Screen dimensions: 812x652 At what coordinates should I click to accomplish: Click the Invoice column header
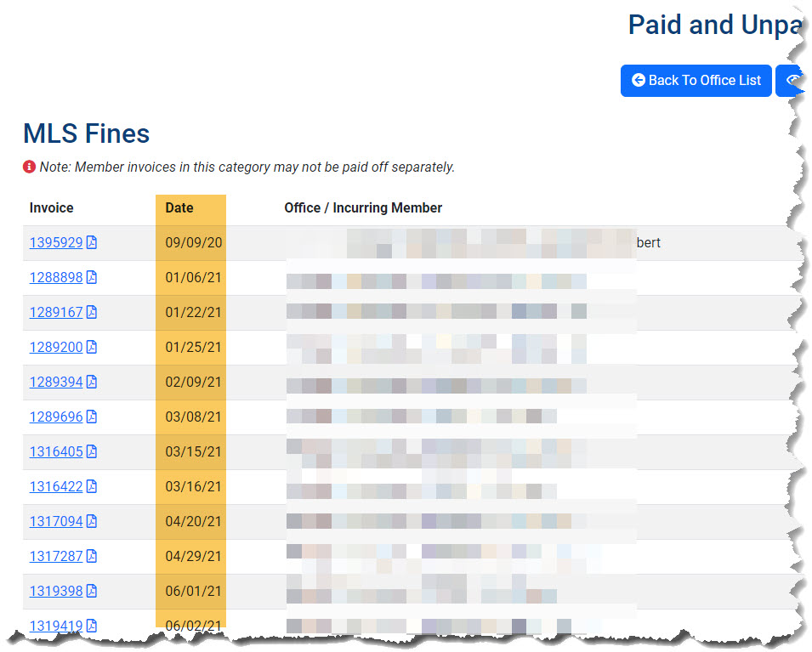[x=51, y=207]
